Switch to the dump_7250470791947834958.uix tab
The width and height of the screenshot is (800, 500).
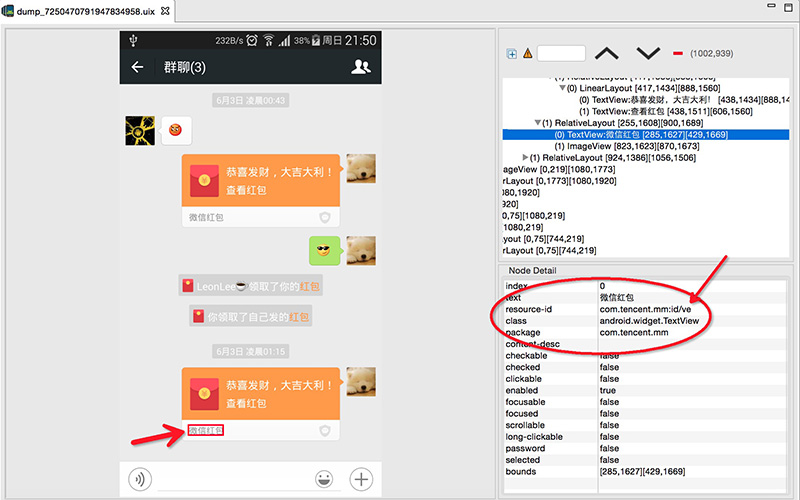click(85, 11)
